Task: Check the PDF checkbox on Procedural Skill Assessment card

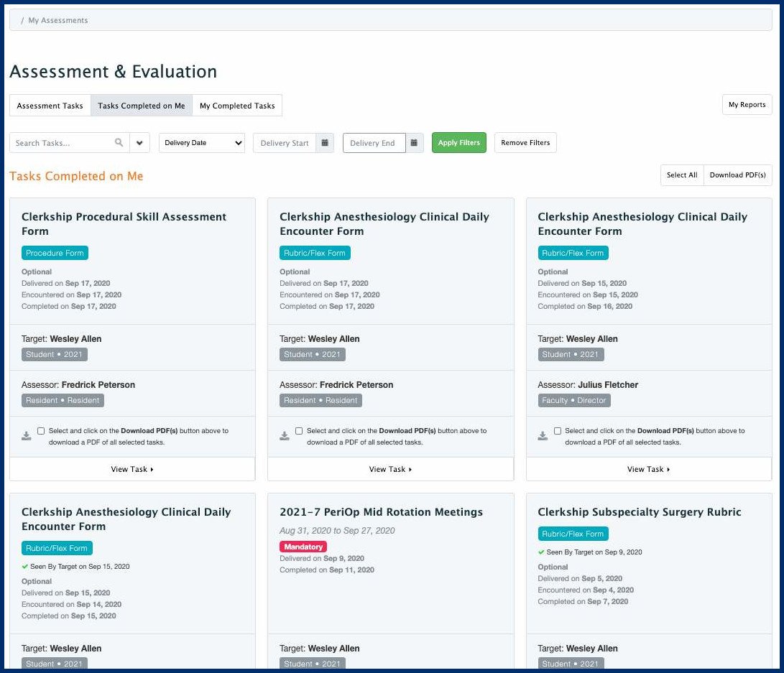Action: [x=41, y=431]
